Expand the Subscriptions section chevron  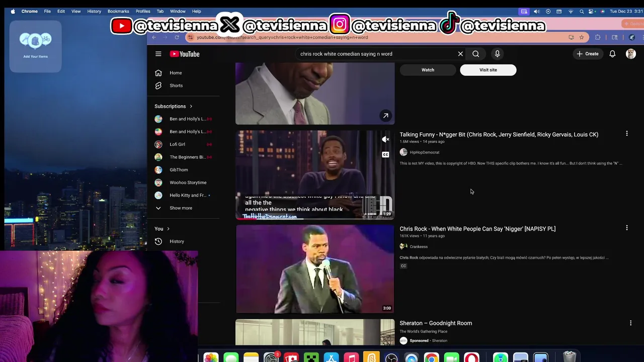(191, 106)
